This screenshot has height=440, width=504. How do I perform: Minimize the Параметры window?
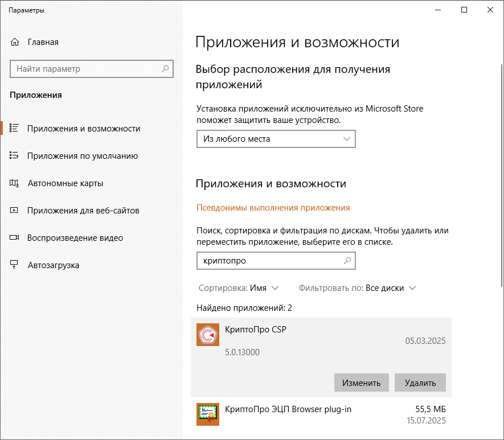(438, 10)
